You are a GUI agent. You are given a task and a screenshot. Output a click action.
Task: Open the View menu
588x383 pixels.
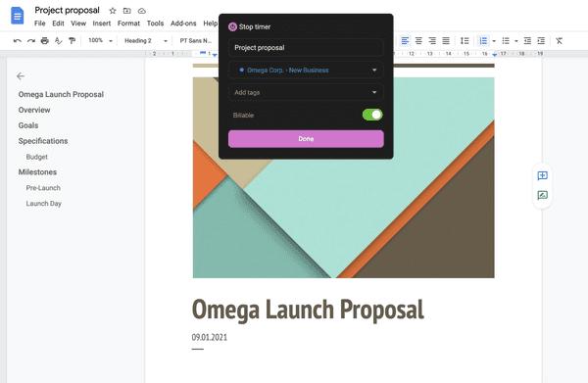[78, 24]
